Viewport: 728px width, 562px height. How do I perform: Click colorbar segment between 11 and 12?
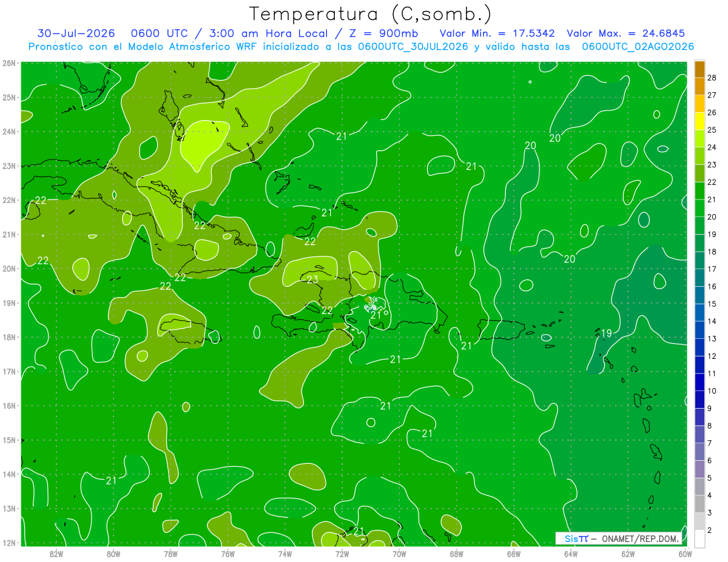pos(699,365)
